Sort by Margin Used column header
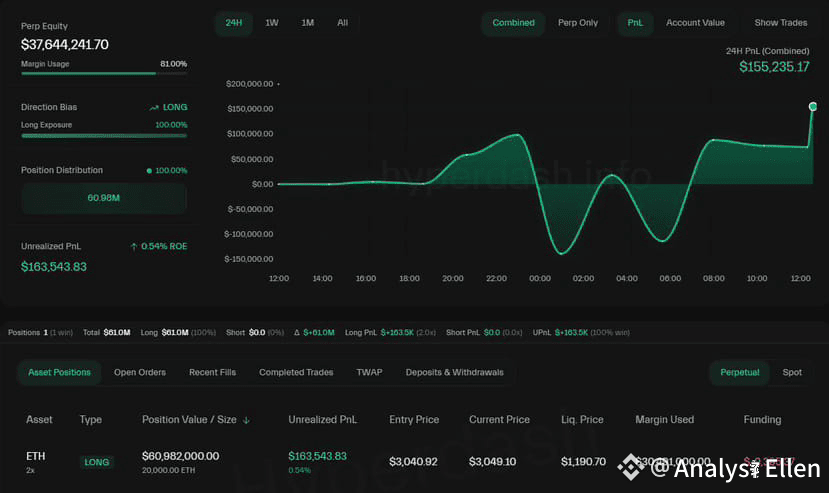Image resolution: width=829 pixels, height=493 pixels. coord(665,419)
